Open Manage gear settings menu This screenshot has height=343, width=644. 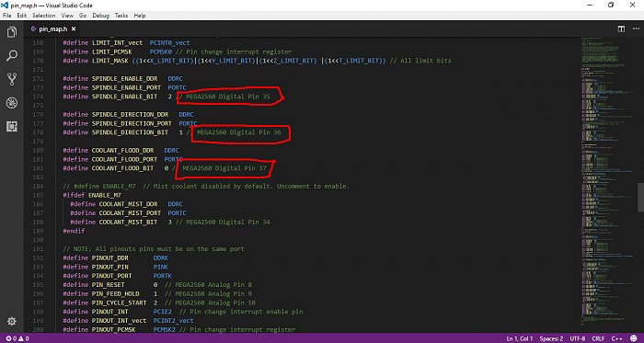(12, 321)
